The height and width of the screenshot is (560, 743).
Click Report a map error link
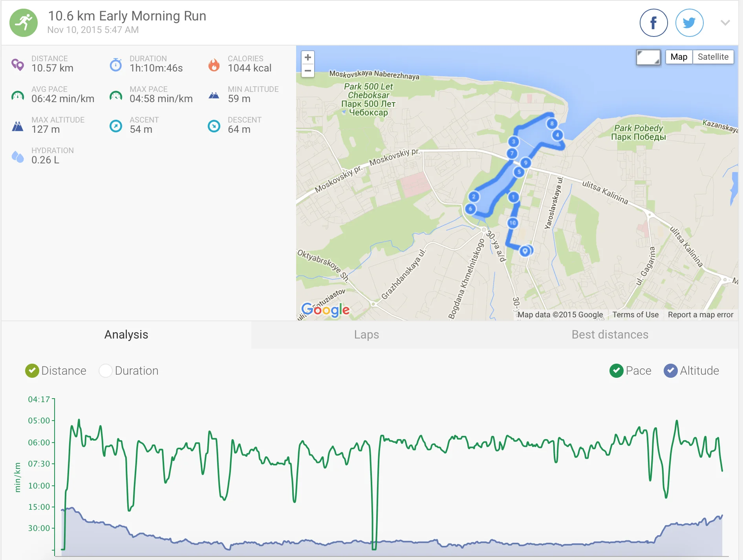[x=700, y=315]
